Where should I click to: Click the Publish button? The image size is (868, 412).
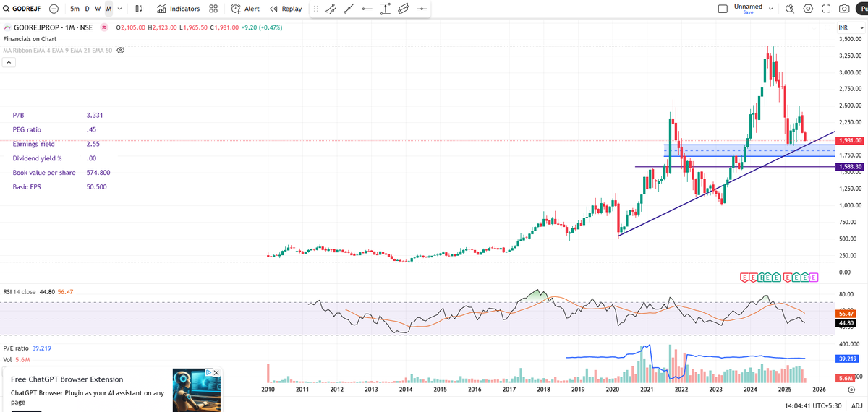point(862,9)
